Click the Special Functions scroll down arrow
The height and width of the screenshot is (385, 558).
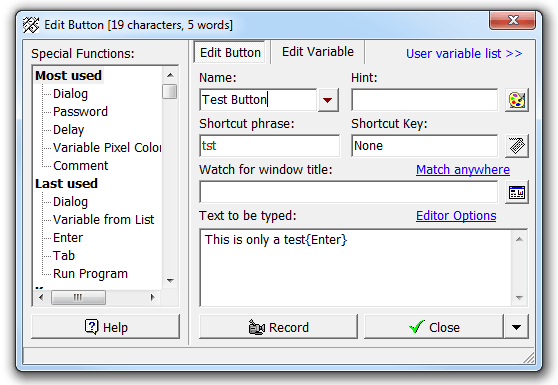pyautogui.click(x=170, y=281)
